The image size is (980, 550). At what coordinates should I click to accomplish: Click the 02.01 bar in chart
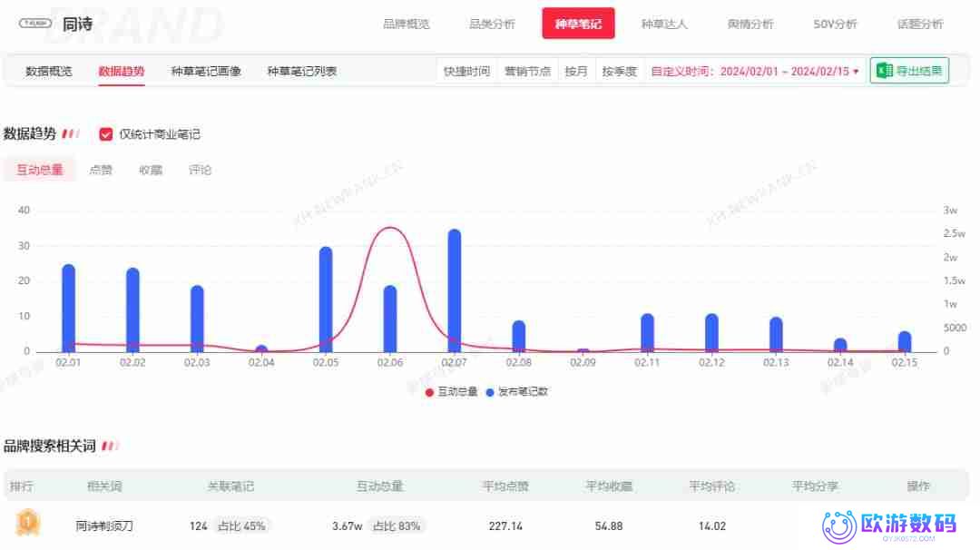click(x=69, y=308)
